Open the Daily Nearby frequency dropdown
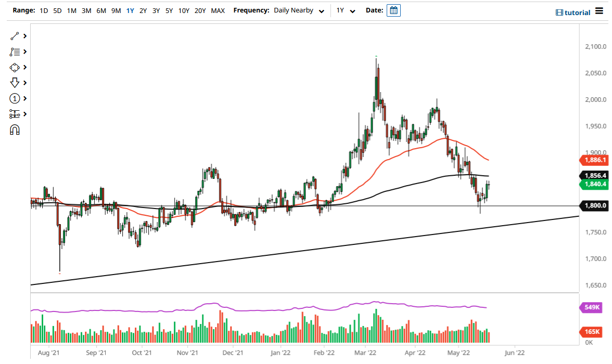Image resolution: width=612 pixels, height=364 pixels. point(299,10)
